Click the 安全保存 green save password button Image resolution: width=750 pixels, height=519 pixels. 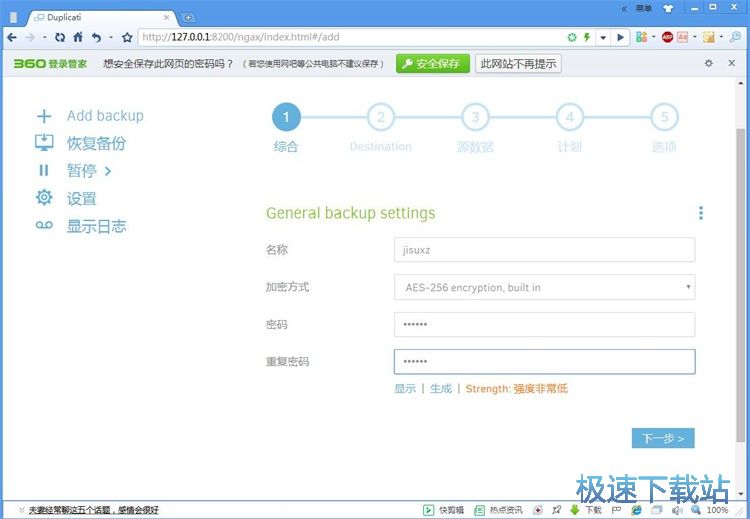(433, 64)
